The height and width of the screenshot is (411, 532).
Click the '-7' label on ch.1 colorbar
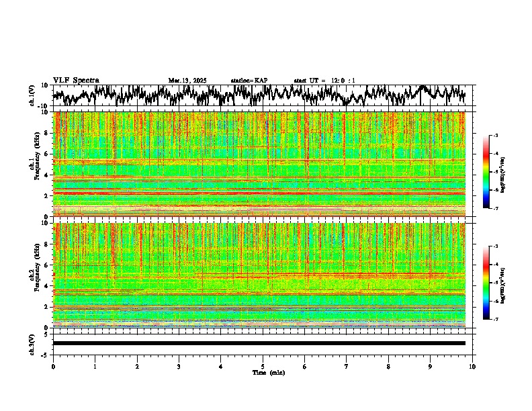pos(496,208)
